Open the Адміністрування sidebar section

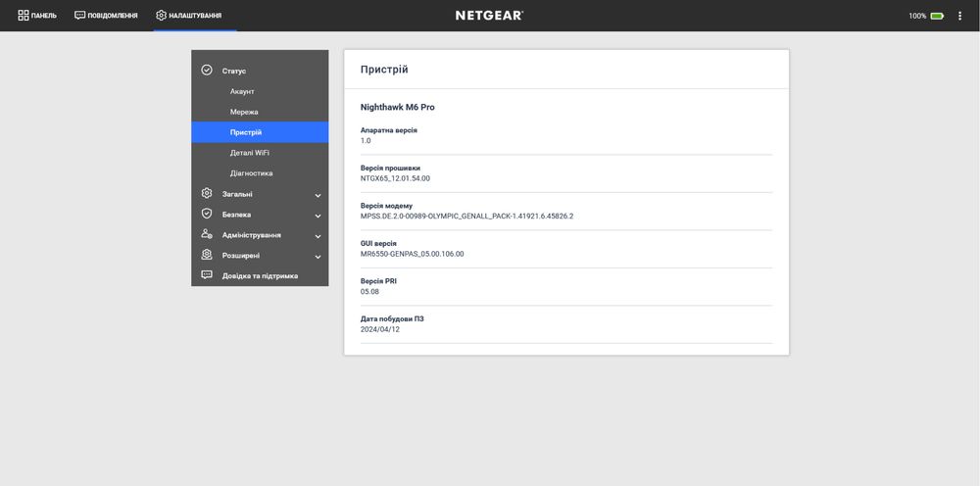tap(260, 235)
